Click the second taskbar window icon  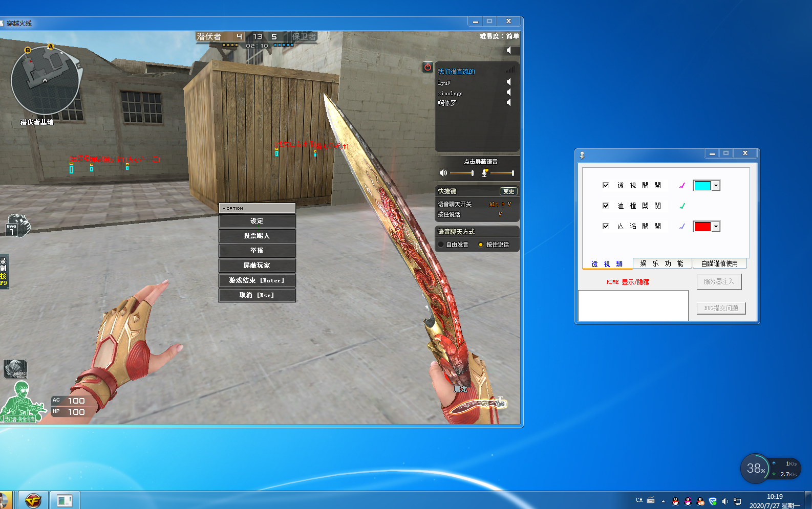point(65,500)
